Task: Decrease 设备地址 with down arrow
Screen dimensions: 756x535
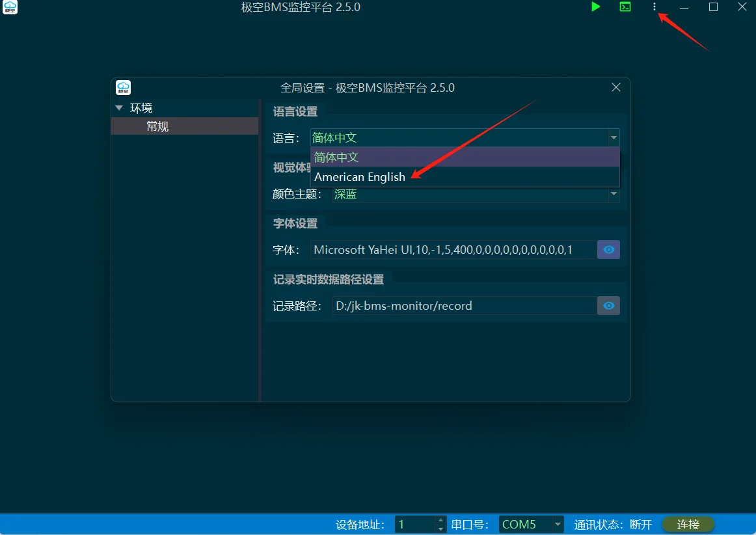Action: [x=440, y=528]
